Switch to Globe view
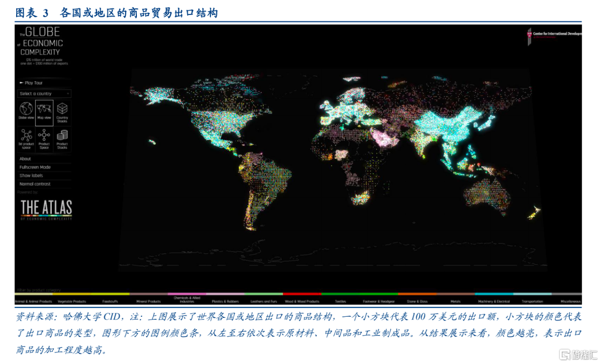The height and width of the screenshot is (364, 601). click(26, 110)
